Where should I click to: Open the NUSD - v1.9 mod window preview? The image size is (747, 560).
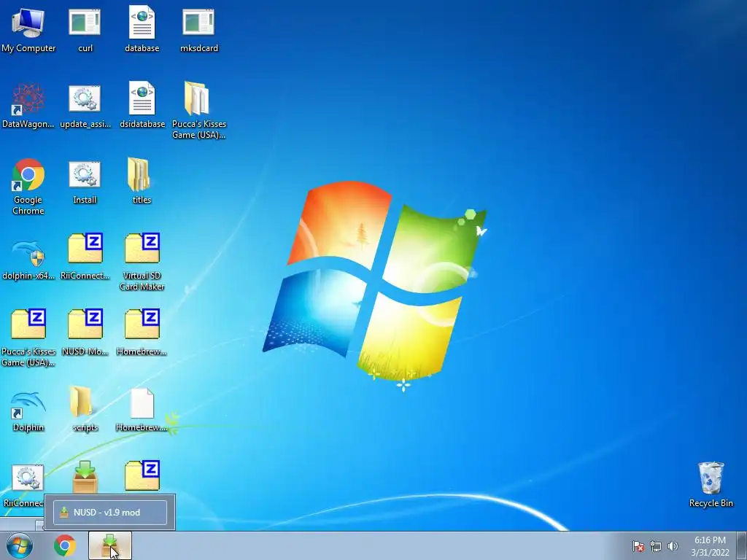coord(110,513)
